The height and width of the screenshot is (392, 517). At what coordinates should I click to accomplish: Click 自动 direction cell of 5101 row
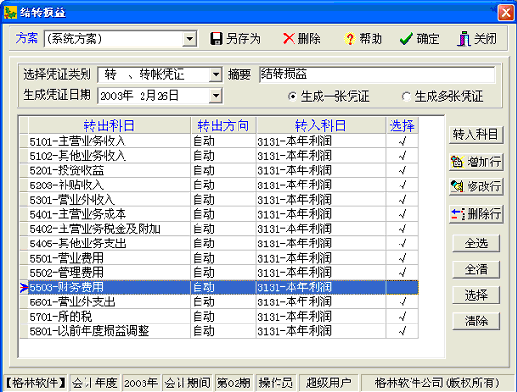[x=223, y=141]
